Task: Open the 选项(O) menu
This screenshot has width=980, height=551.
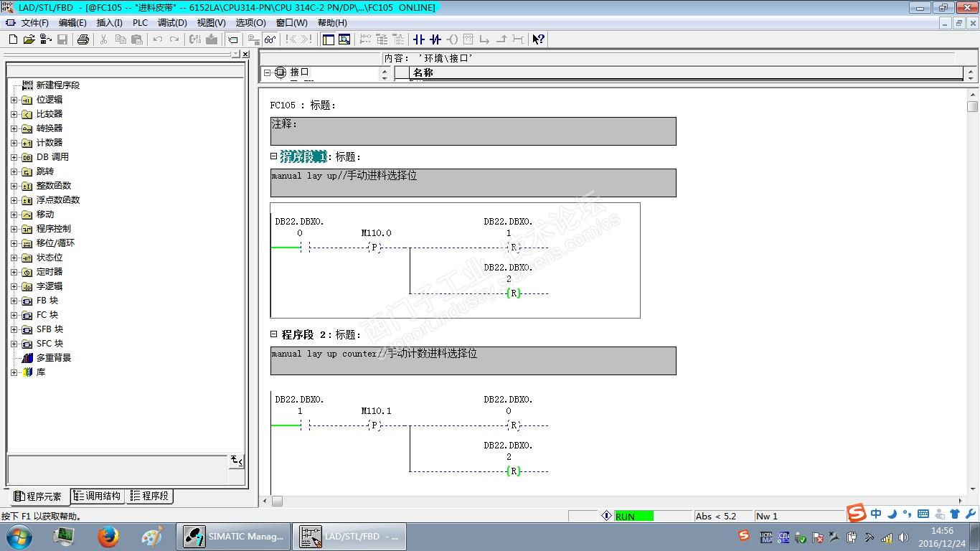Action: [x=250, y=23]
